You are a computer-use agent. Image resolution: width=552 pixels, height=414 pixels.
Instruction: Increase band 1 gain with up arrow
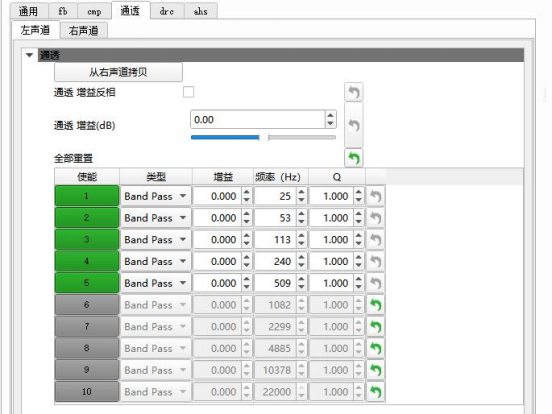(x=247, y=192)
